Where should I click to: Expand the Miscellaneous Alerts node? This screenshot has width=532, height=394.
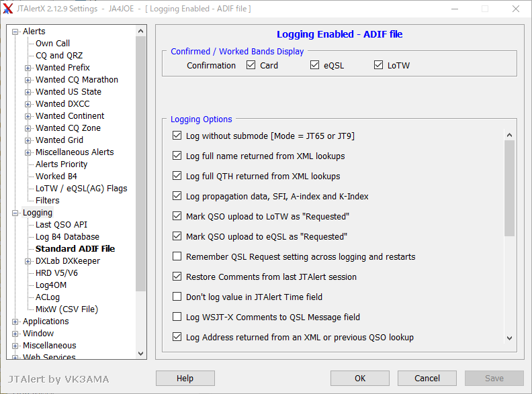tap(28, 152)
